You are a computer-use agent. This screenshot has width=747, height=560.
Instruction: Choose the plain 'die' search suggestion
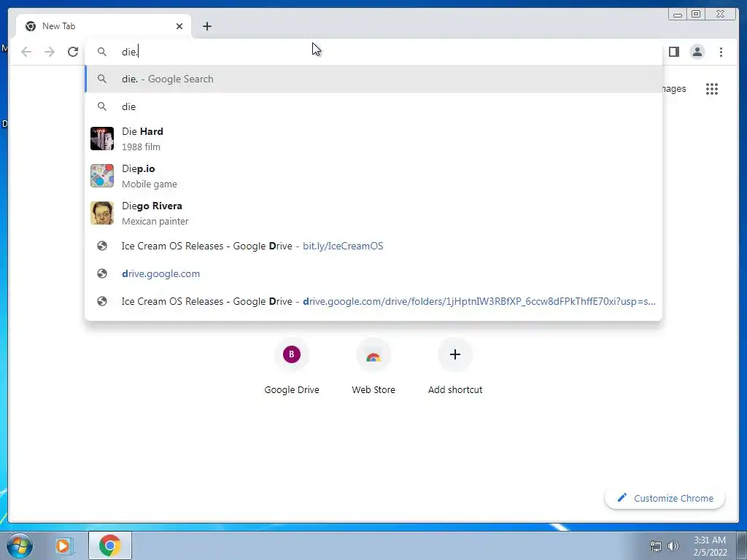point(373,106)
